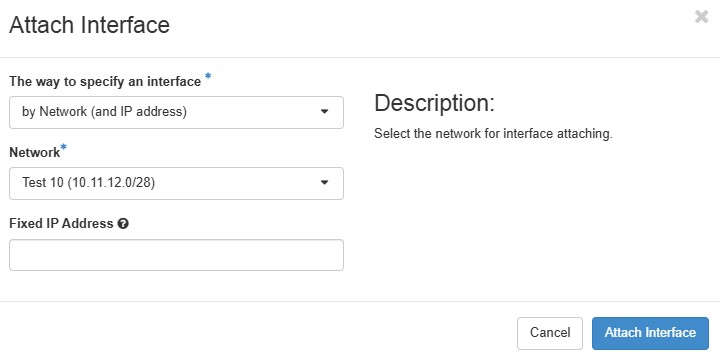Click the 'The way to specify an interface' label
This screenshot has width=720, height=360.
105,82
